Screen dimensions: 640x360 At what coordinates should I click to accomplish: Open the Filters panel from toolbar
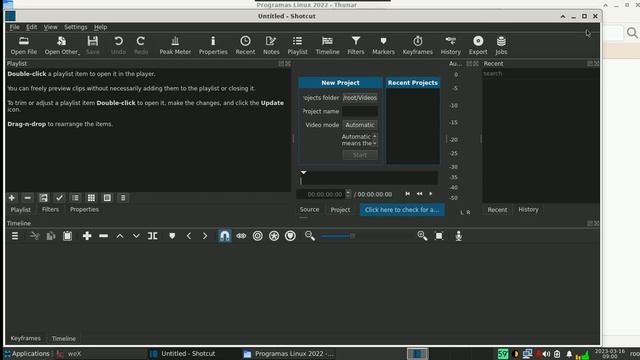point(356,45)
